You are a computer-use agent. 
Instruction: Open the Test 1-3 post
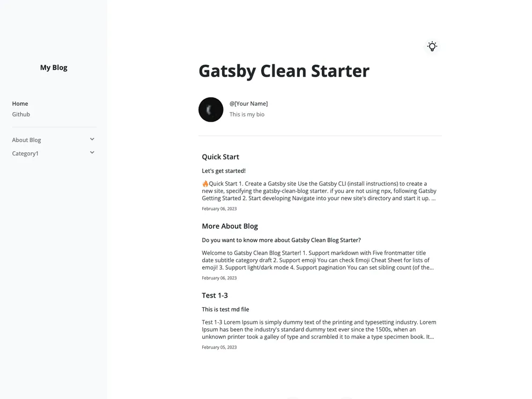coord(215,295)
